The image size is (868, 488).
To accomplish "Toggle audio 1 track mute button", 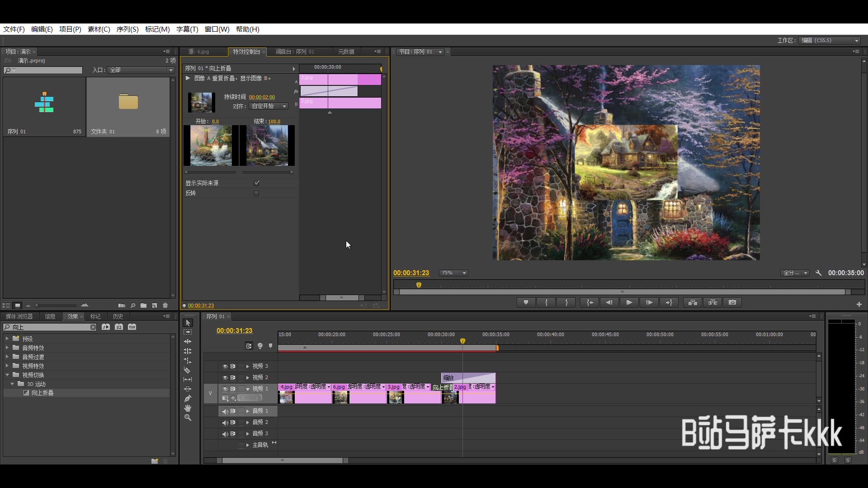I will 224,411.
